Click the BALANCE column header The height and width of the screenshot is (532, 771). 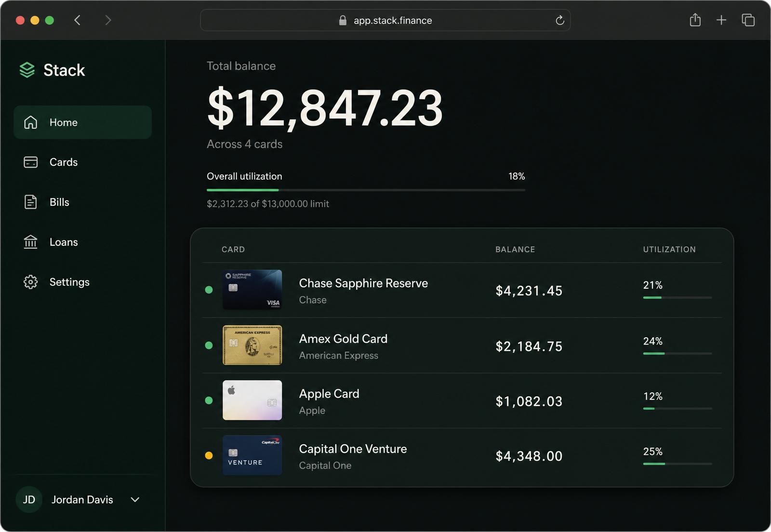(x=515, y=249)
